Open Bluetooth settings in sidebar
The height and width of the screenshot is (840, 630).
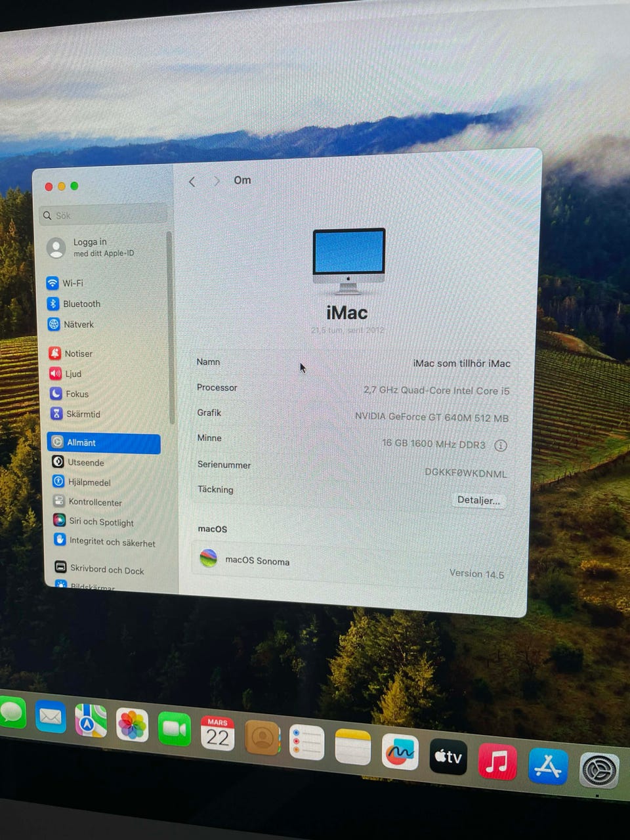pyautogui.click(x=74, y=304)
